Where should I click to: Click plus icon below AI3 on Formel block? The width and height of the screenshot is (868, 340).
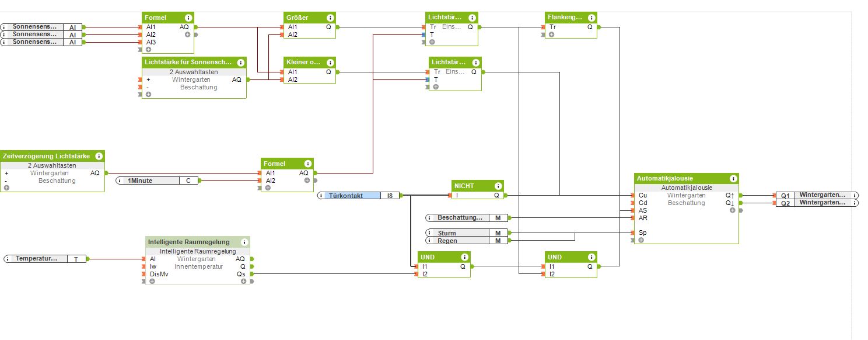point(148,50)
